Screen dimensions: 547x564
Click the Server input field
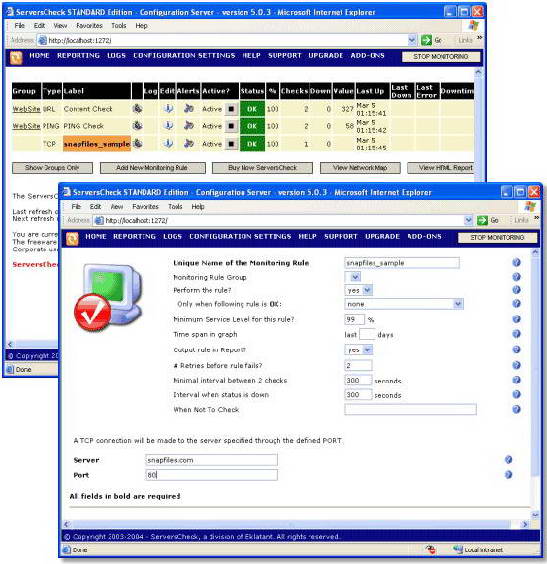pyautogui.click(x=211, y=460)
